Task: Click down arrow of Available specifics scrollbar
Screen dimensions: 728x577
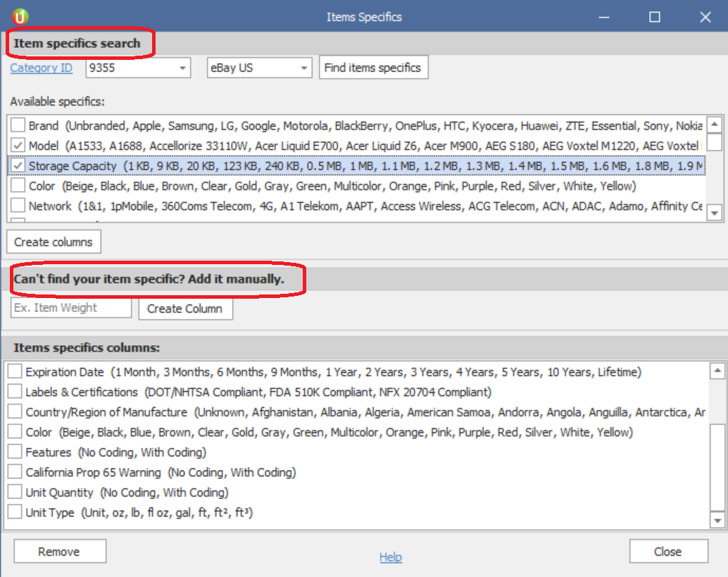Action: click(x=715, y=213)
